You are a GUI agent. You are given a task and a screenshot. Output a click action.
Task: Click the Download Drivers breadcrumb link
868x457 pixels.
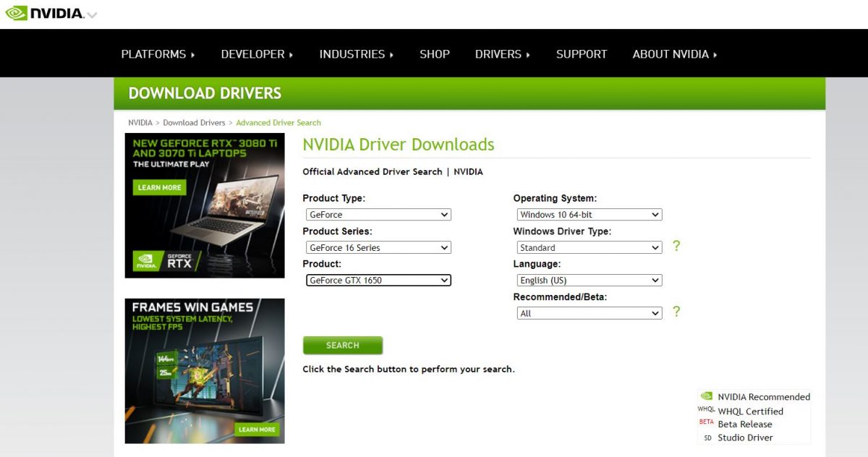[x=194, y=123]
